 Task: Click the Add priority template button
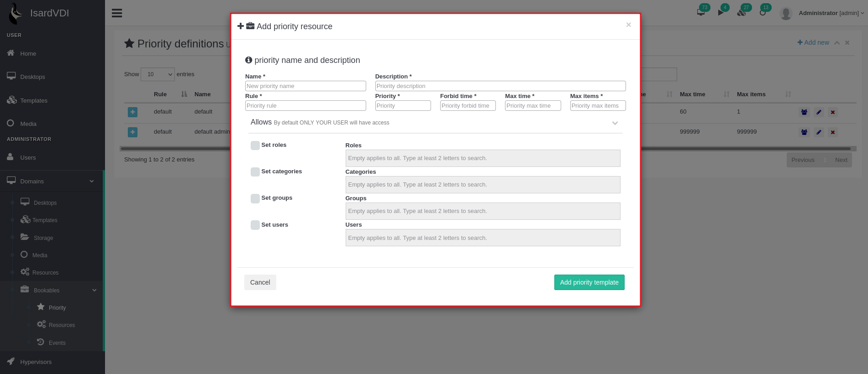[x=589, y=282]
